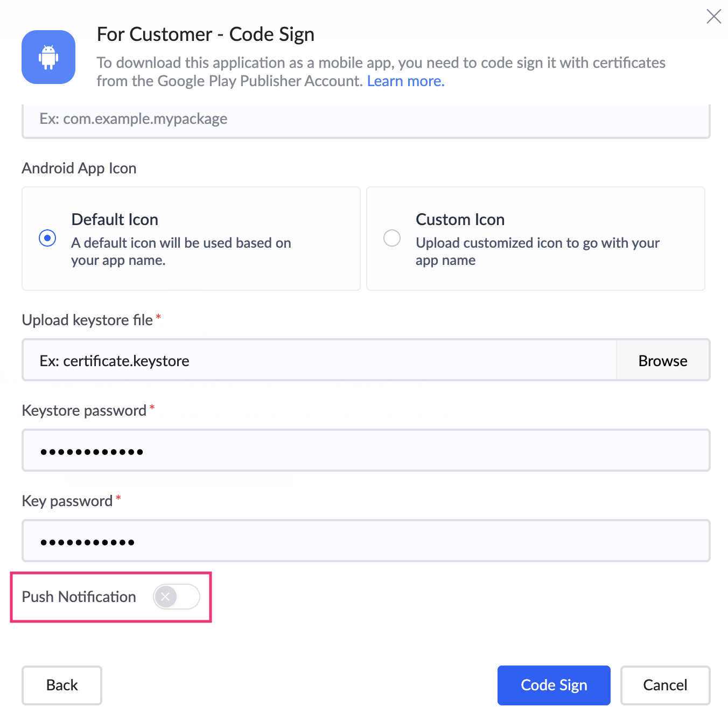Click the Android App Icon heading
728x728 pixels.
[x=79, y=168]
